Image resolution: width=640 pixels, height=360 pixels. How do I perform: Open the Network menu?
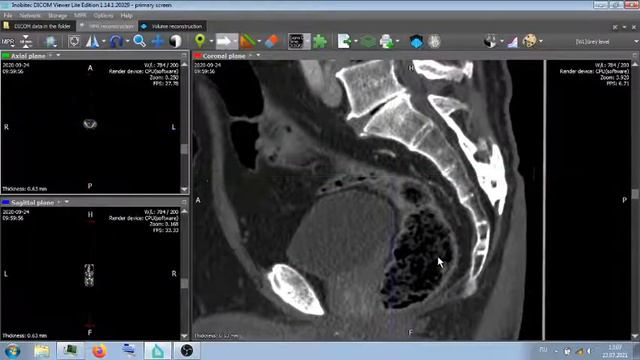pos(30,16)
